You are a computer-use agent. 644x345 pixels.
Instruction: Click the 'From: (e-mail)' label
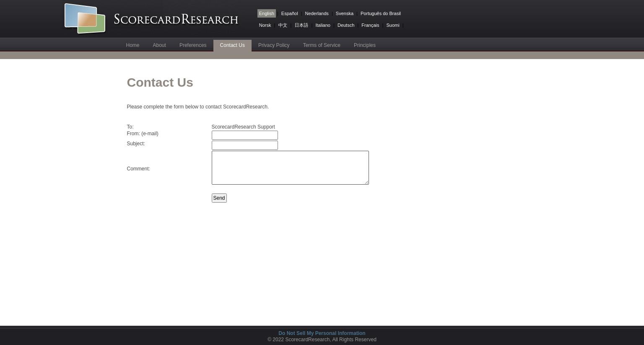coord(143,134)
